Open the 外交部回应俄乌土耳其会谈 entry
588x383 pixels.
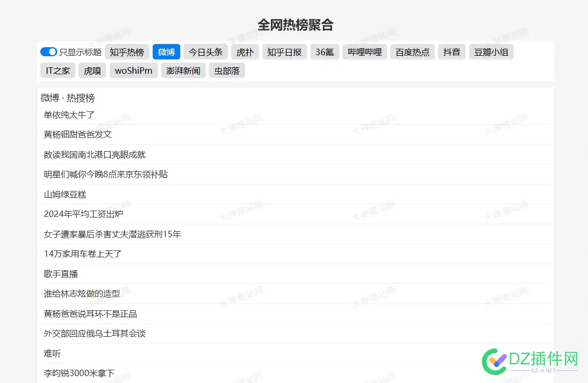click(295, 334)
